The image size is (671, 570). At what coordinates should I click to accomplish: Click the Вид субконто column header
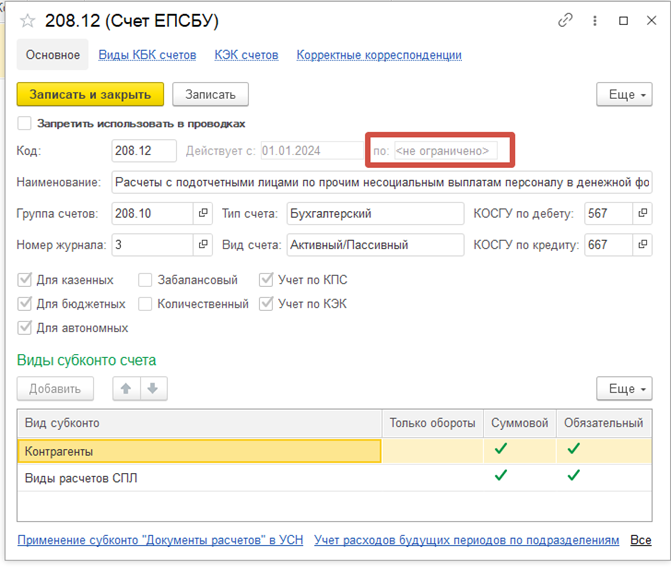[x=199, y=423]
